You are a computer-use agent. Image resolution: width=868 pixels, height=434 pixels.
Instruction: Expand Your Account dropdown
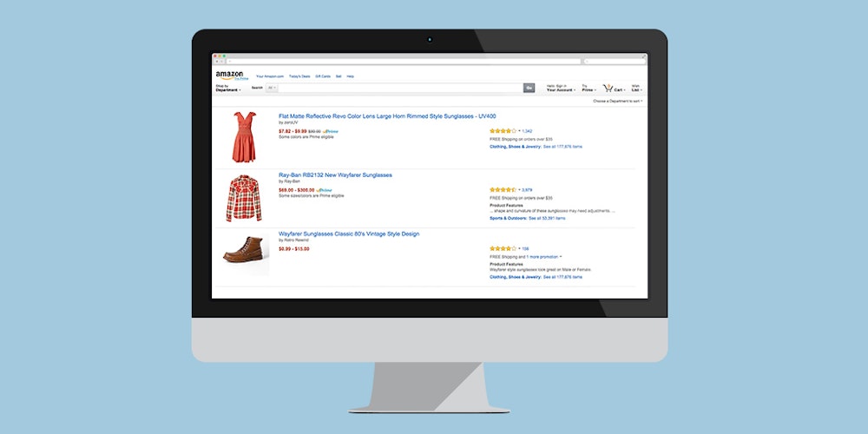coord(561,88)
